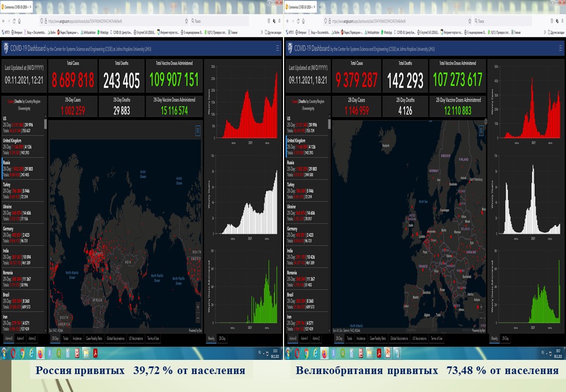
Task: Open the left dashboard map's legend button
Action: pos(198,130)
